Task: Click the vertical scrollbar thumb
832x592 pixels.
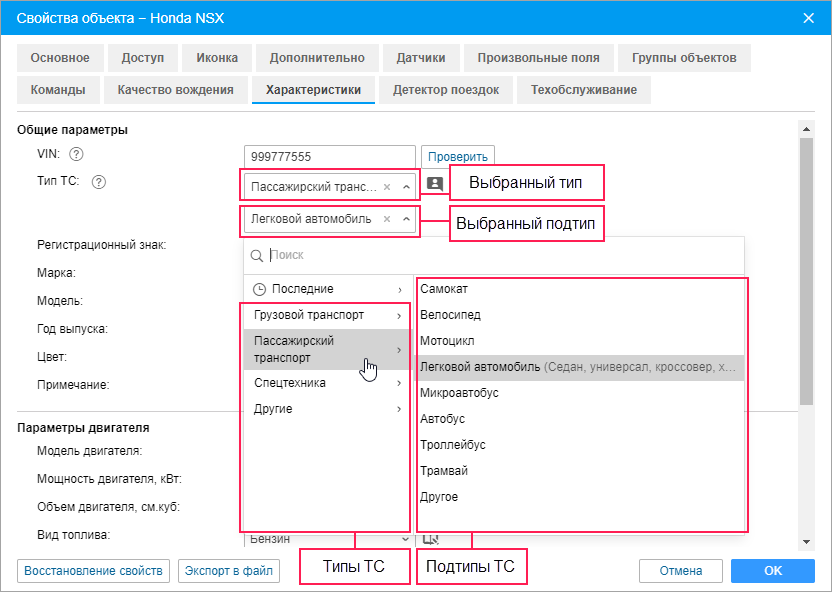Action: tap(807, 272)
